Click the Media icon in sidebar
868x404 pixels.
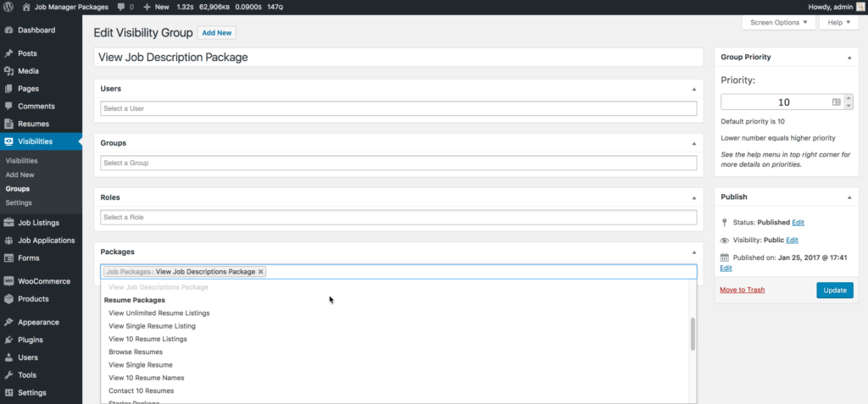pyautogui.click(x=8, y=71)
